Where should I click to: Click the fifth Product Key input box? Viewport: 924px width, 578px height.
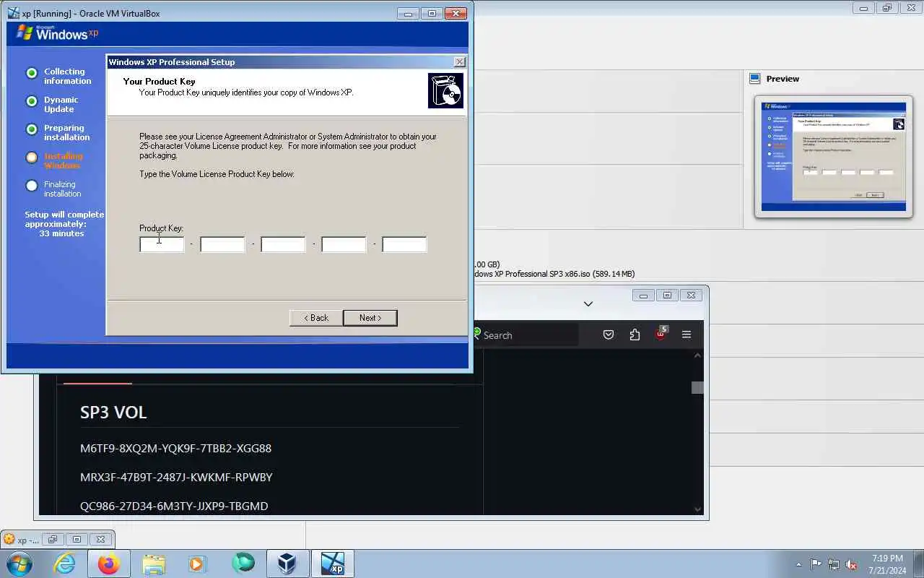click(404, 244)
